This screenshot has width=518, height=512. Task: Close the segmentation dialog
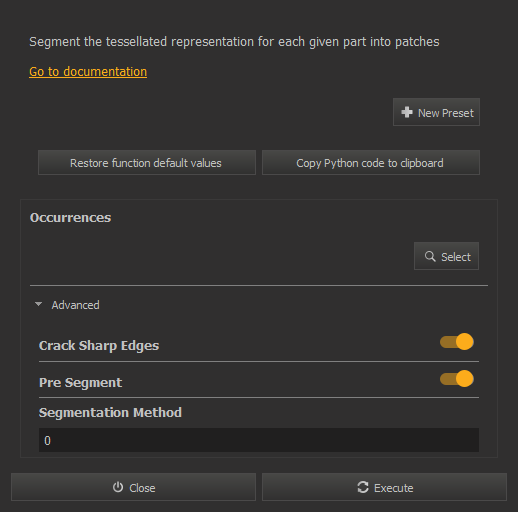(x=133, y=487)
